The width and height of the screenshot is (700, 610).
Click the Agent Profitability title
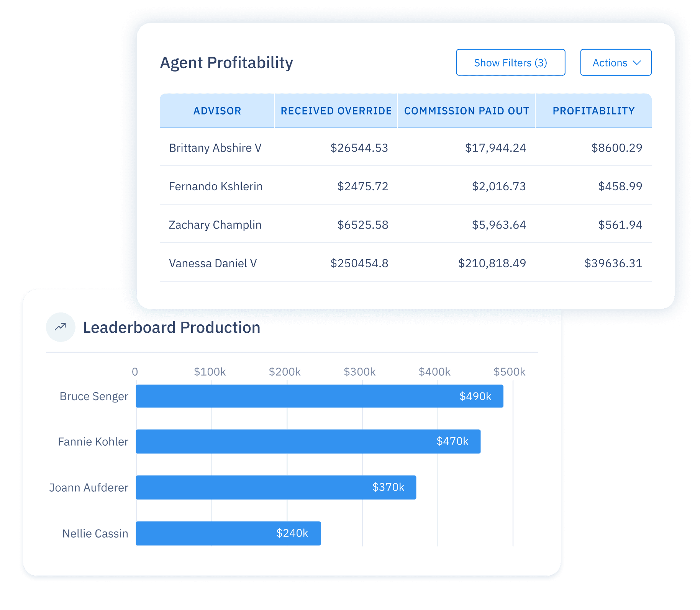click(226, 62)
